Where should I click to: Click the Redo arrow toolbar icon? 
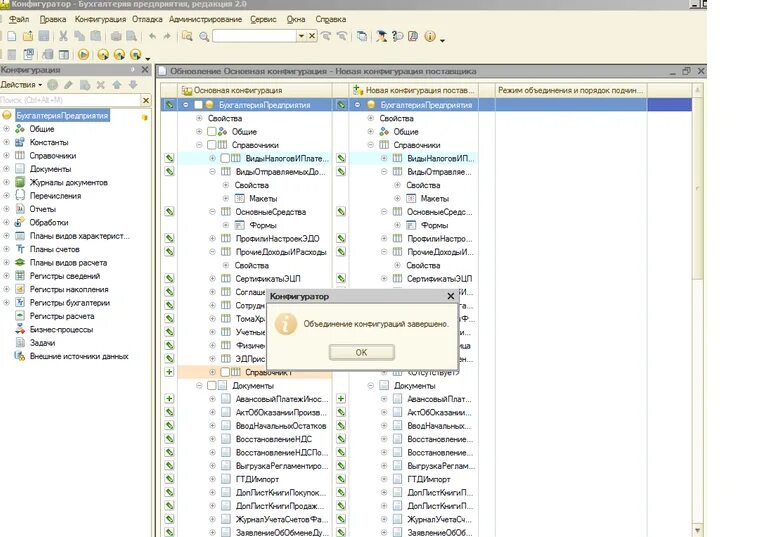167,36
